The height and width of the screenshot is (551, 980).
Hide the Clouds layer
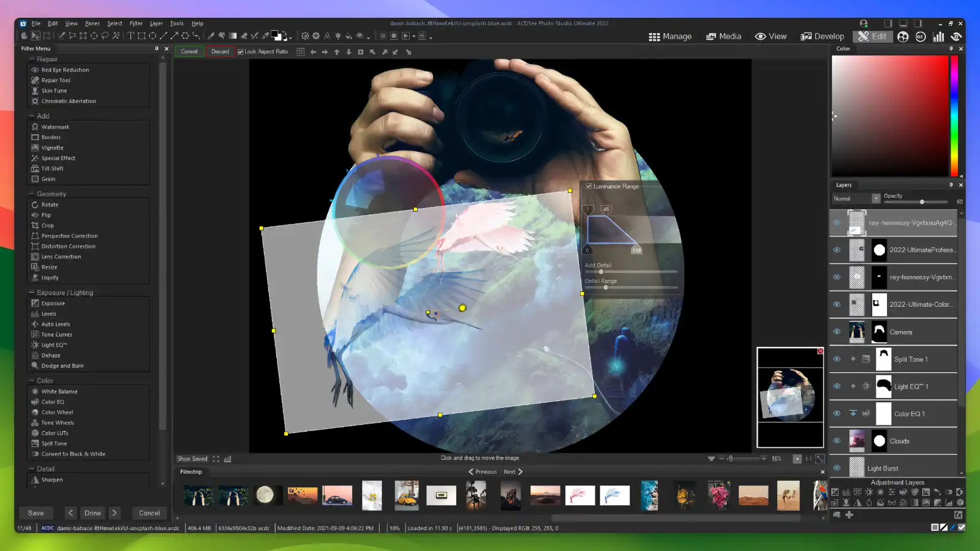pyautogui.click(x=837, y=441)
